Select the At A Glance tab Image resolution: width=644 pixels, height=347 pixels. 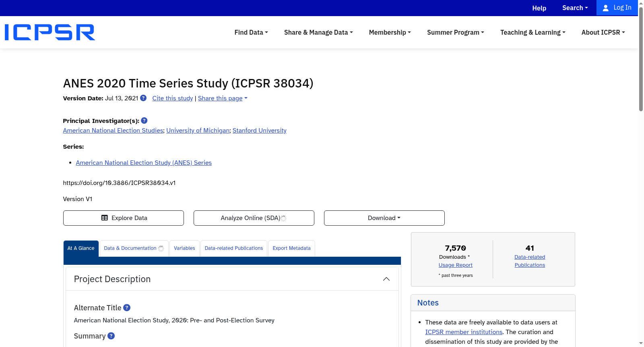coord(81,248)
